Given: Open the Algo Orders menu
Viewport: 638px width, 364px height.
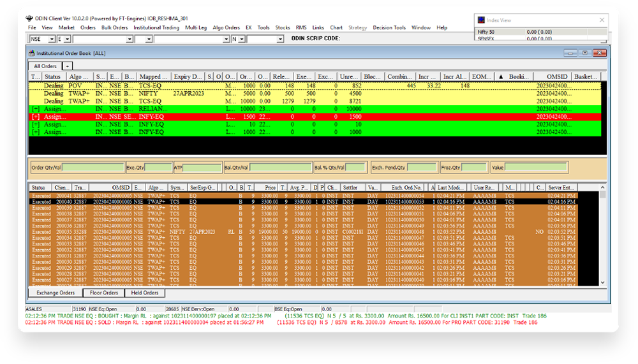Looking at the screenshot, I should (x=226, y=27).
